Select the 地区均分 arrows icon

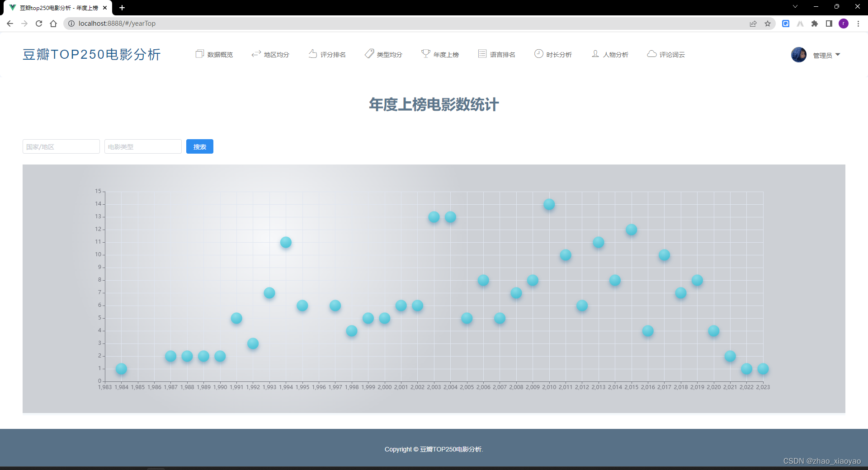(x=256, y=53)
